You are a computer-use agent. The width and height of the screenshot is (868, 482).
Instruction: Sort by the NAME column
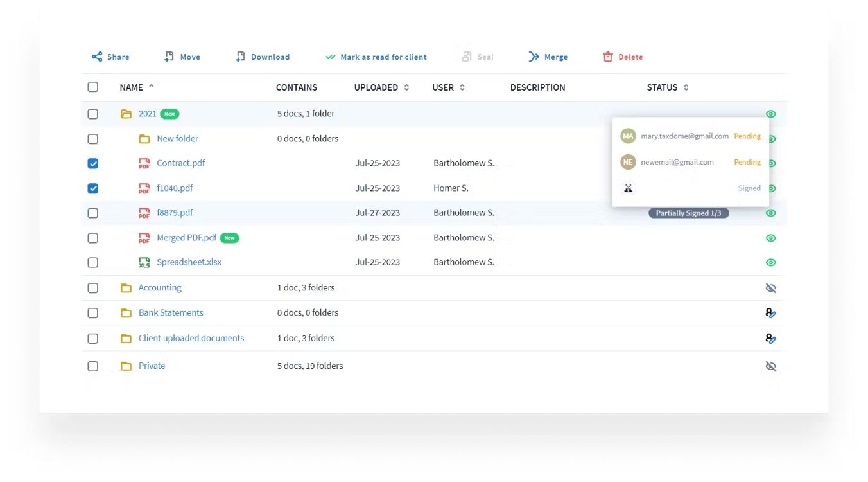(x=137, y=87)
